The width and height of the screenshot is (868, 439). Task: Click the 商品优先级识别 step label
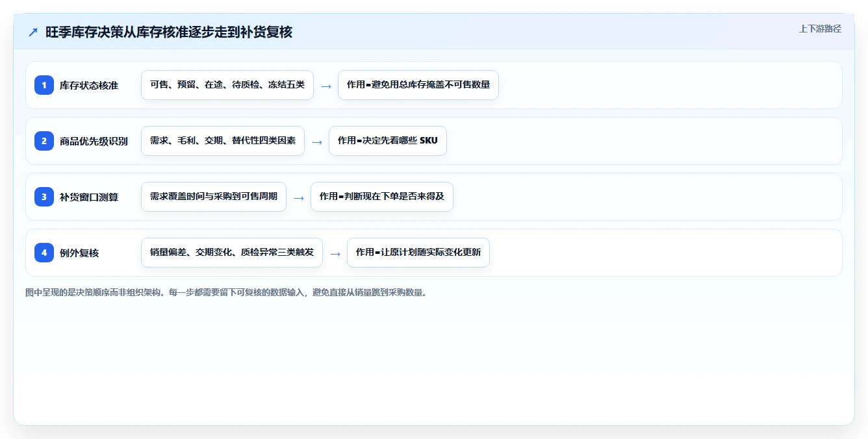94,141
